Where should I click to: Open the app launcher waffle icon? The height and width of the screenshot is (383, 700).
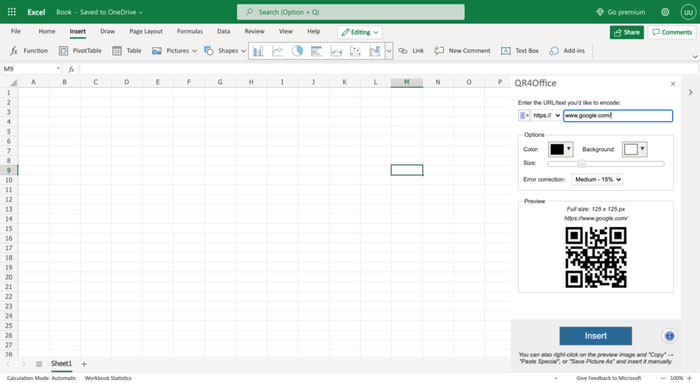click(x=12, y=12)
